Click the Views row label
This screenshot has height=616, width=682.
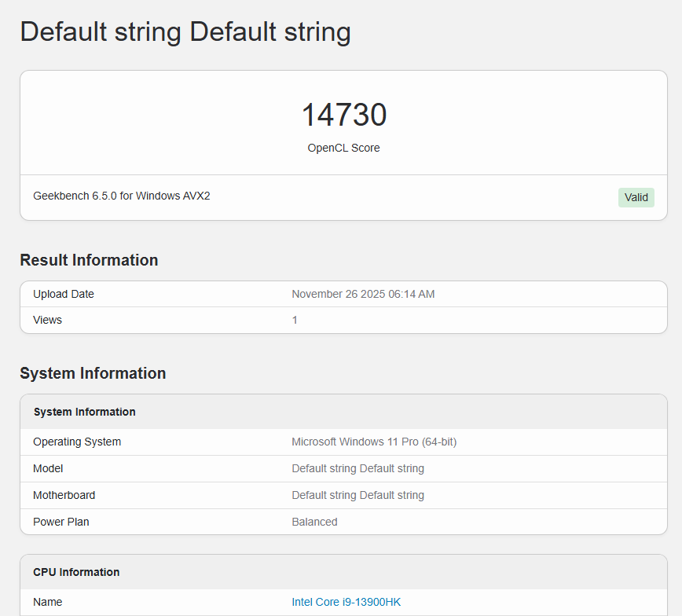tap(47, 320)
